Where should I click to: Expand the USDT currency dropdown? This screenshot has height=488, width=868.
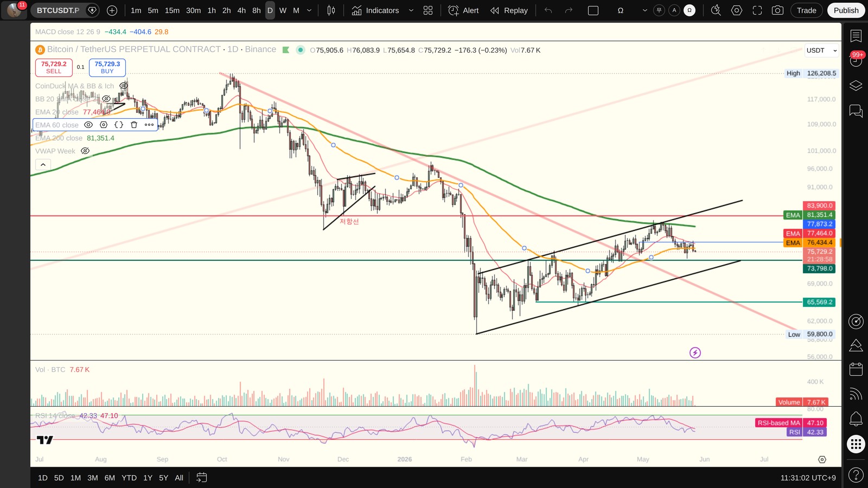(821, 50)
